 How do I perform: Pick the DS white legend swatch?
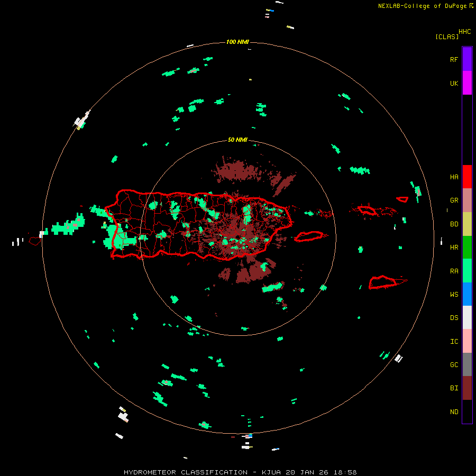tap(467, 317)
